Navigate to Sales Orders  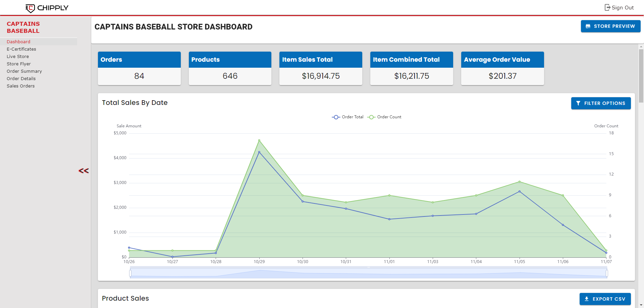[x=21, y=86]
